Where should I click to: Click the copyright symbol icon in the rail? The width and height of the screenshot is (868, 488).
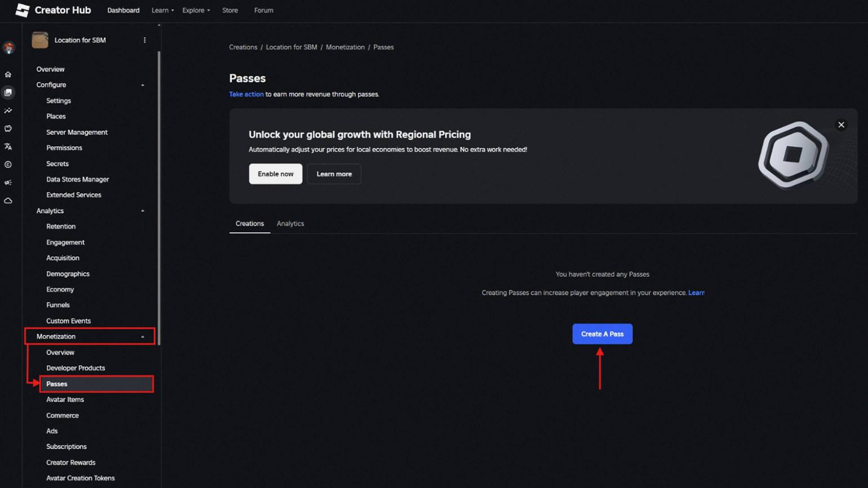pyautogui.click(x=8, y=165)
